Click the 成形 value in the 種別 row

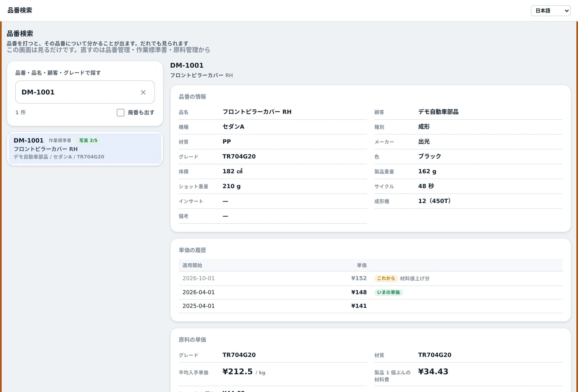[x=424, y=127]
